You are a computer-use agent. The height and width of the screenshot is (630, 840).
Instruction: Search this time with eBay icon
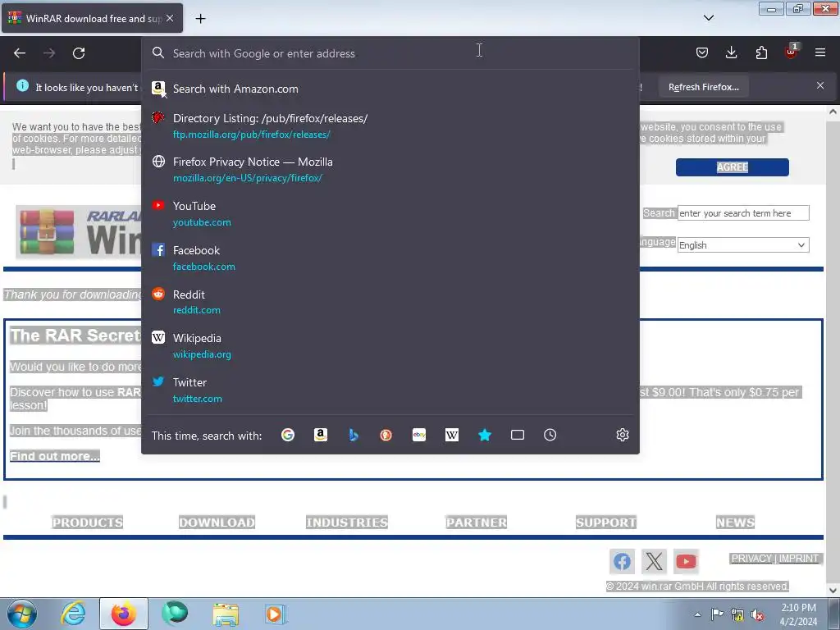coord(419,435)
